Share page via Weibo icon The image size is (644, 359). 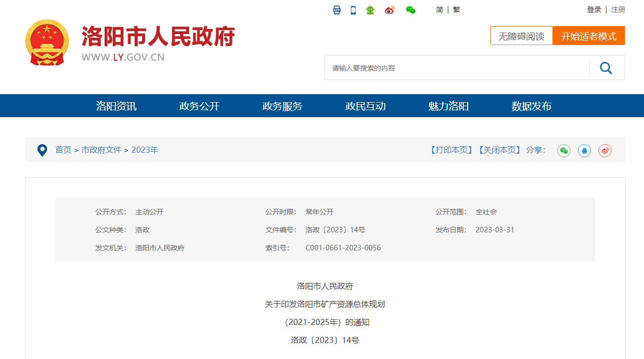point(605,150)
